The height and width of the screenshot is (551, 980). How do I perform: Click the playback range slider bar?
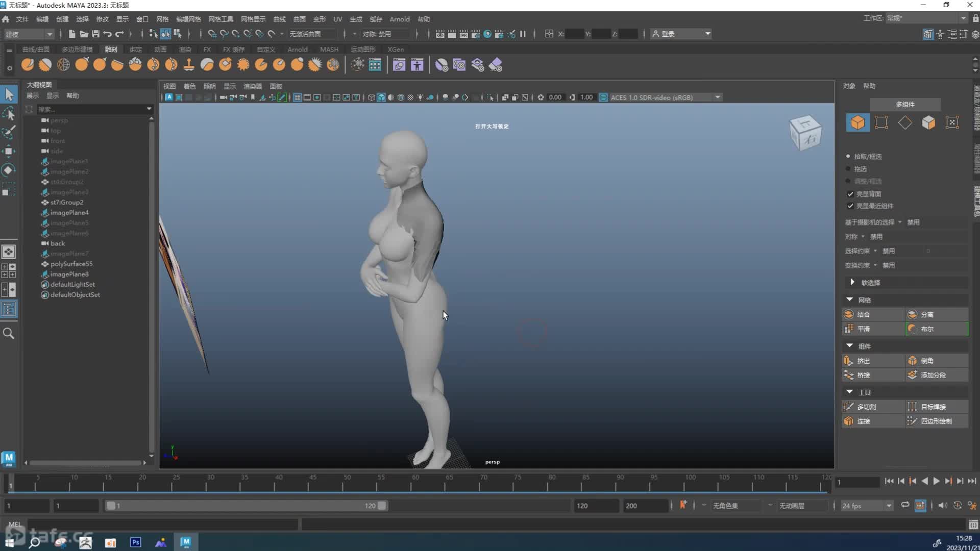(247, 506)
